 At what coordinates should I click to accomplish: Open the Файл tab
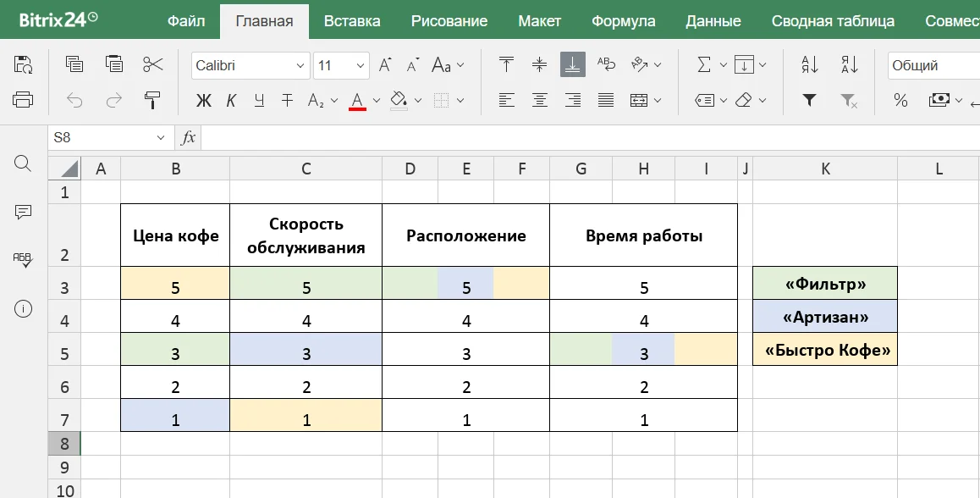[186, 20]
